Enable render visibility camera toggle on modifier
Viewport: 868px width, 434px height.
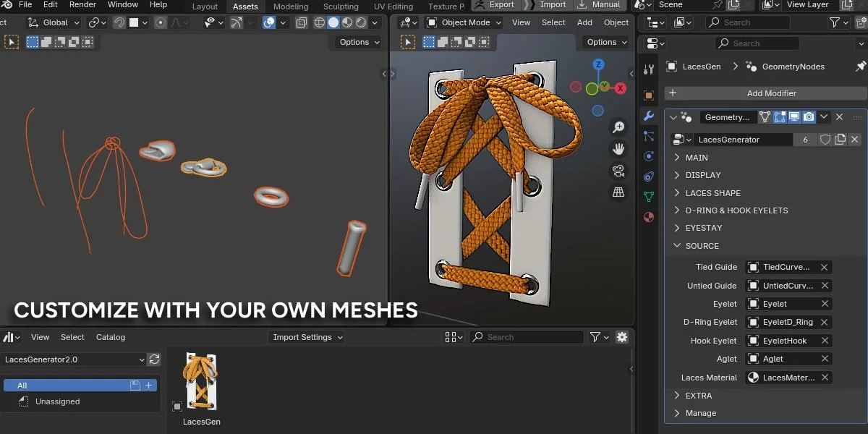809,116
